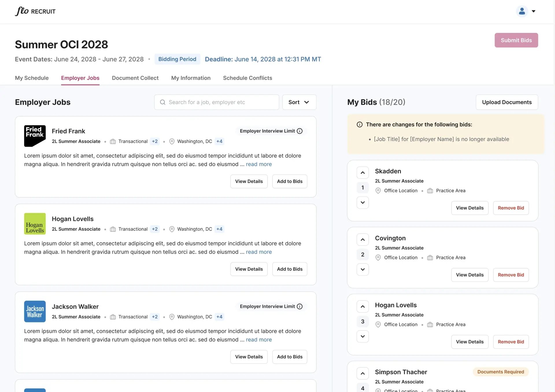
Task: Select the Employer Jobs tab
Action: point(80,78)
